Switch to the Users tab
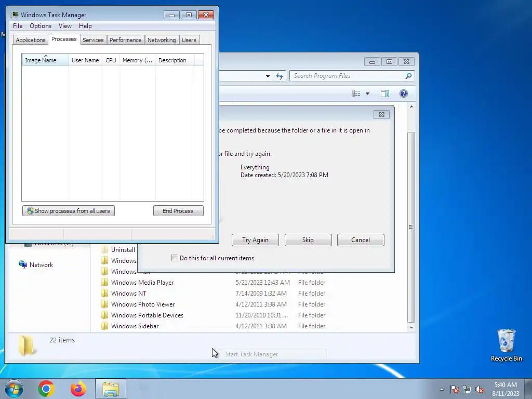This screenshot has width=532, height=399. point(189,39)
